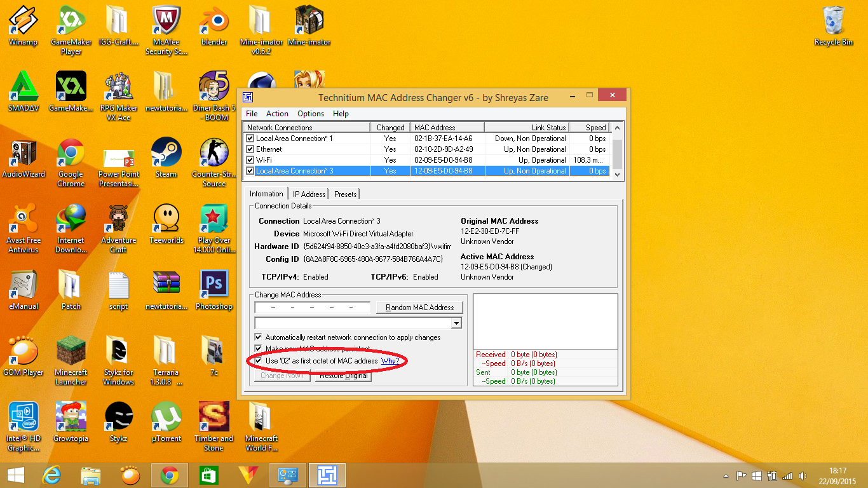868x488 pixels.
Task: Open RPG Maker VX Ace shortcut
Action: point(119,97)
